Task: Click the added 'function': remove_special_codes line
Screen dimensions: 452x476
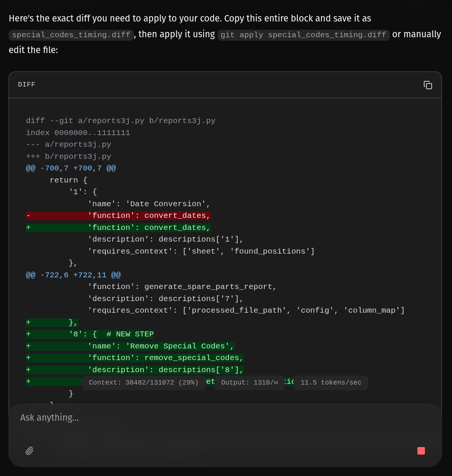Action: pyautogui.click(x=135, y=358)
